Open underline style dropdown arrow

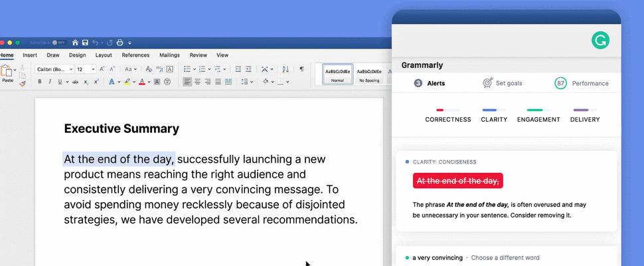point(66,82)
